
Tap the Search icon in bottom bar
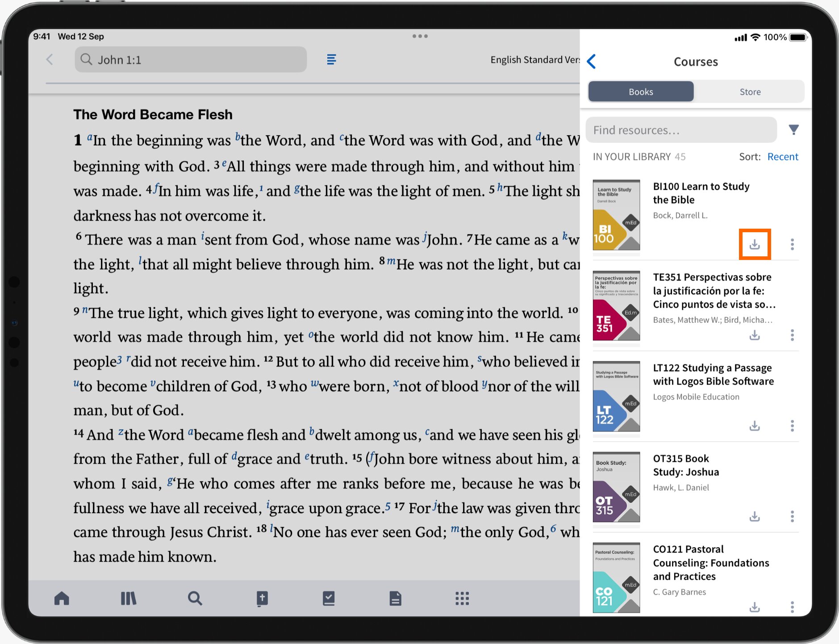point(195,598)
